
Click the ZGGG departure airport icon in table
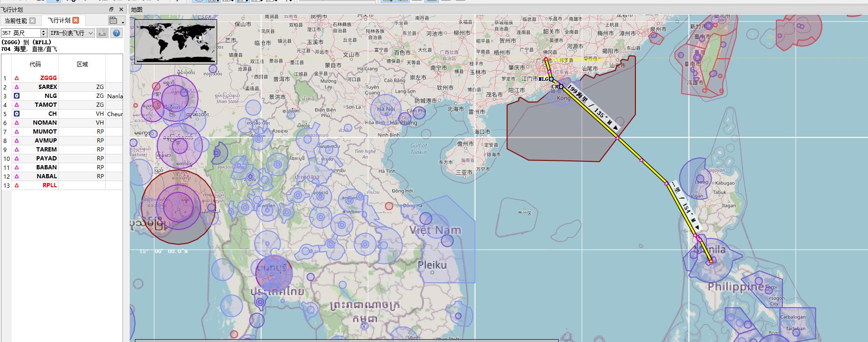16,78
